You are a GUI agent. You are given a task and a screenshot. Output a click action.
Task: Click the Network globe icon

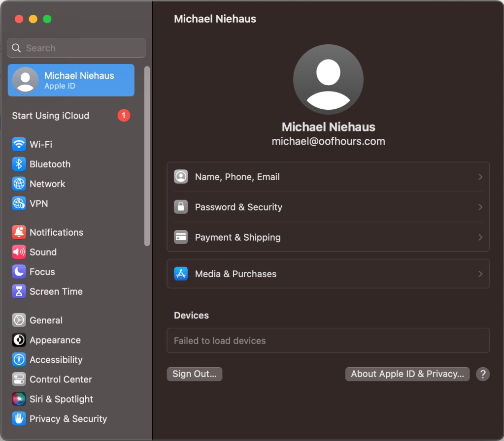19,184
